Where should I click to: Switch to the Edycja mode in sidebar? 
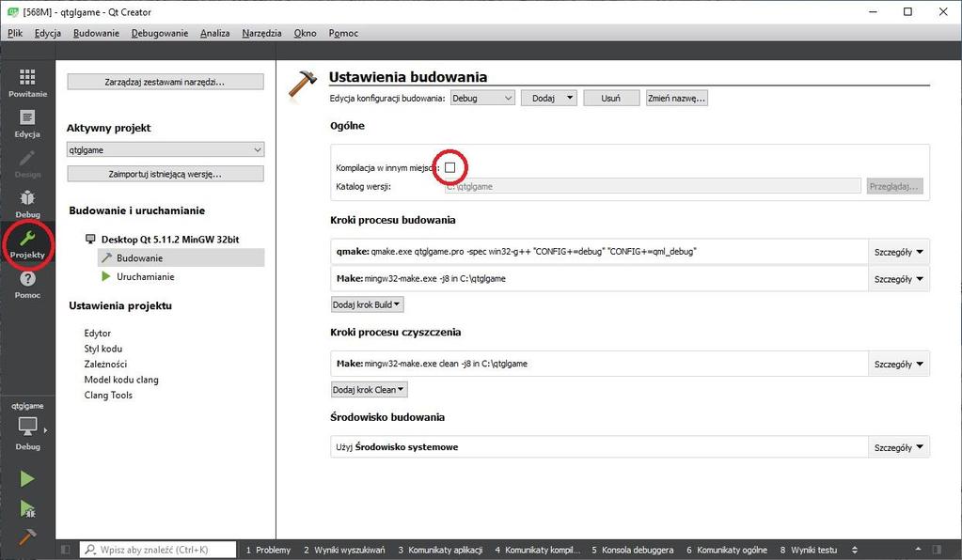tap(27, 123)
